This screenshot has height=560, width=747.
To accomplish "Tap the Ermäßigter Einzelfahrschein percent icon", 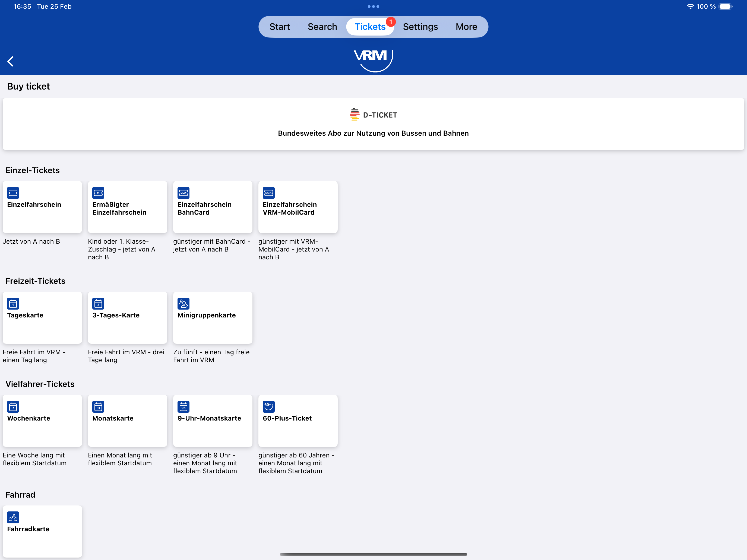I will click(x=98, y=193).
